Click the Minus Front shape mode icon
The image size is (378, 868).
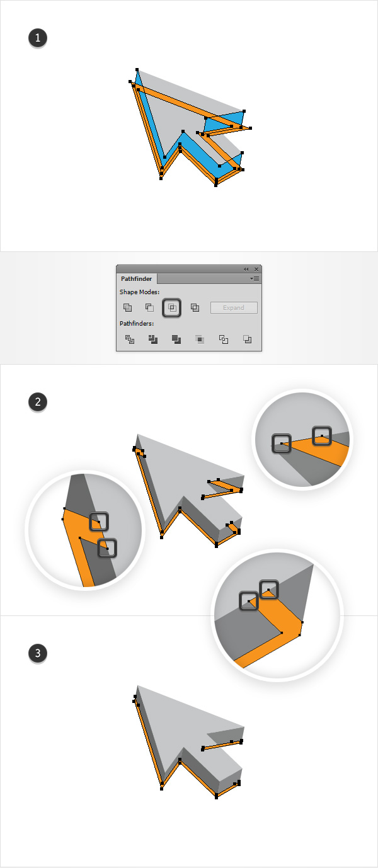(149, 307)
